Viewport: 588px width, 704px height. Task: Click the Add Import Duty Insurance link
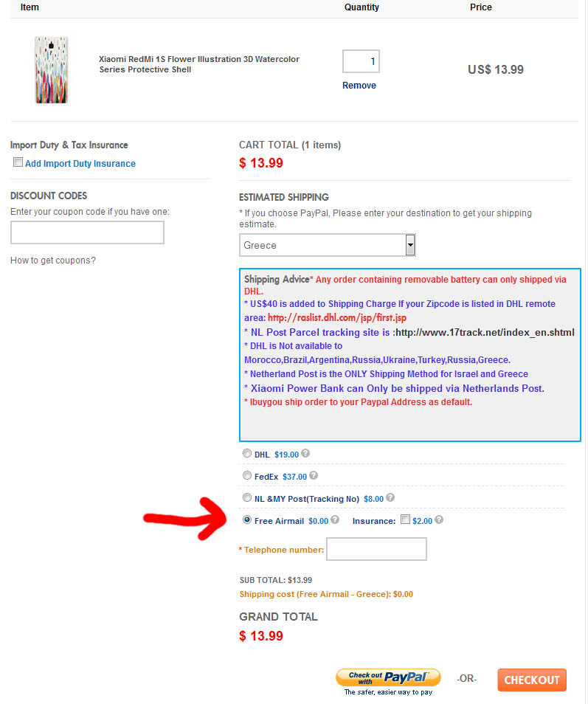(x=80, y=163)
